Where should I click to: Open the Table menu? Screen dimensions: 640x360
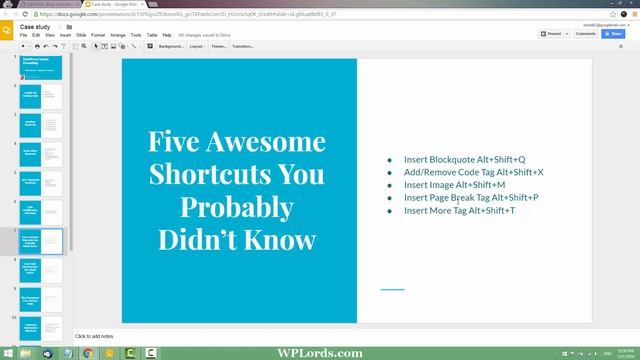click(152, 36)
